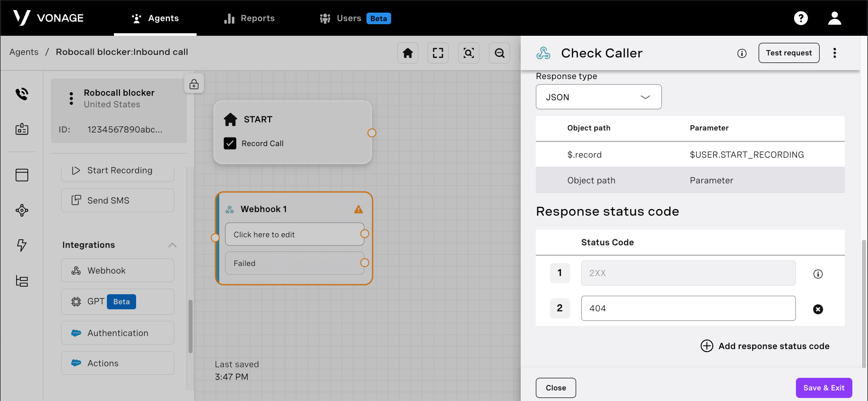Click the Vonage logo

48,18
